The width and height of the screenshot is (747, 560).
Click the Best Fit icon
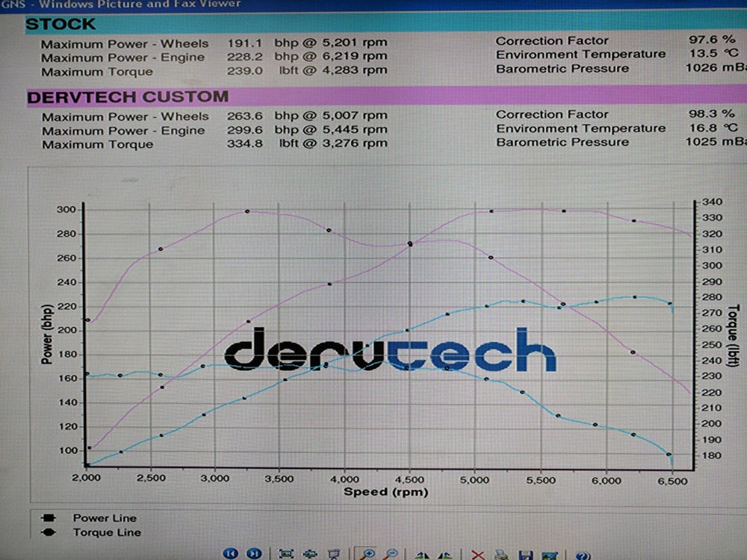(285, 553)
